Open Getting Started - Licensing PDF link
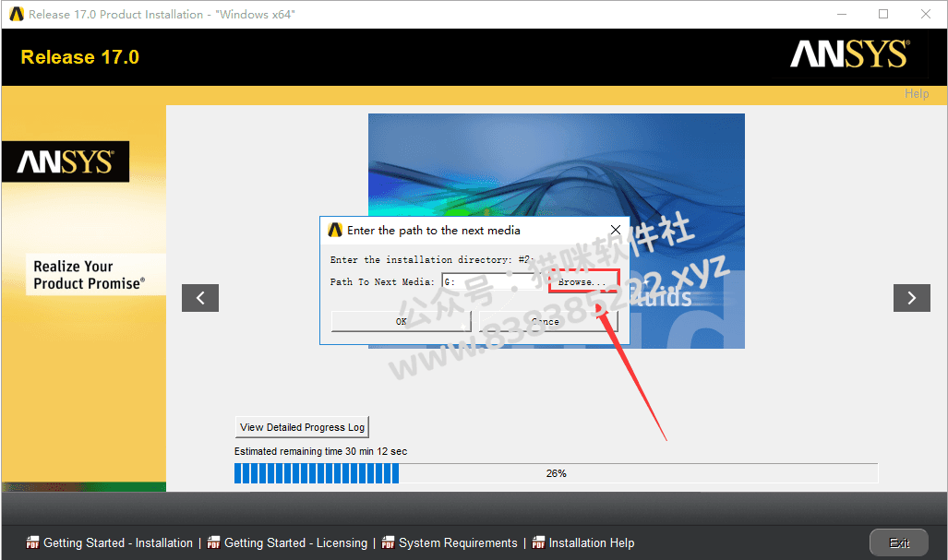 click(x=295, y=543)
